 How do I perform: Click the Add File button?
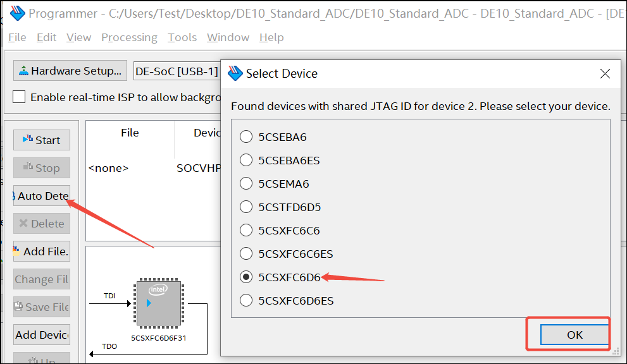click(x=42, y=252)
